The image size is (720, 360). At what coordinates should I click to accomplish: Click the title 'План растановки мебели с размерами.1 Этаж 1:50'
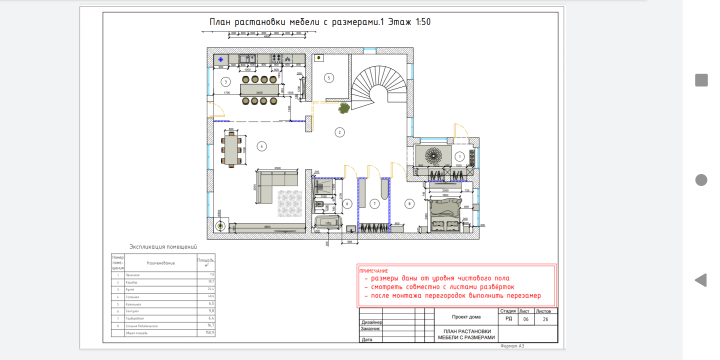[x=320, y=22]
